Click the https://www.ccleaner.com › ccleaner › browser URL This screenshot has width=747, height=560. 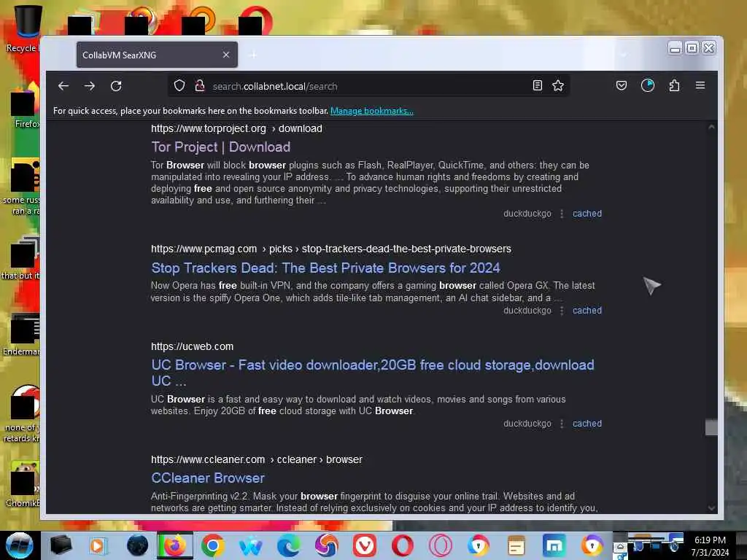coord(257,459)
